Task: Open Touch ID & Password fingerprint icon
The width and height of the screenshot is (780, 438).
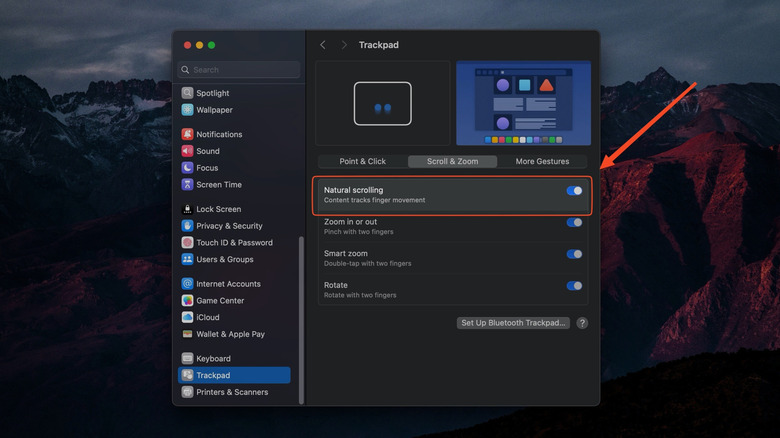Action: pos(187,243)
